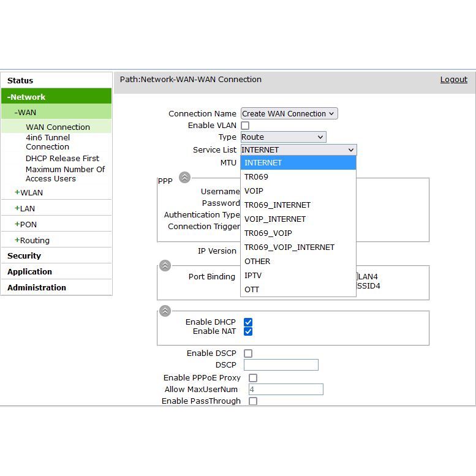Open the Type dropdown set to Route

click(282, 137)
